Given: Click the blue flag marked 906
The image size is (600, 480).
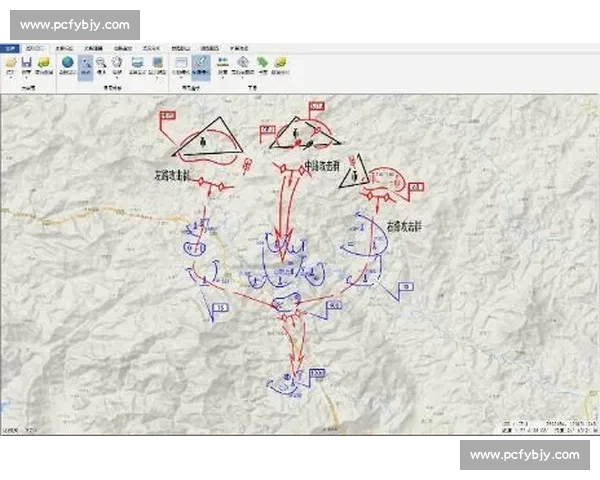Looking at the screenshot, I should coord(333,306).
